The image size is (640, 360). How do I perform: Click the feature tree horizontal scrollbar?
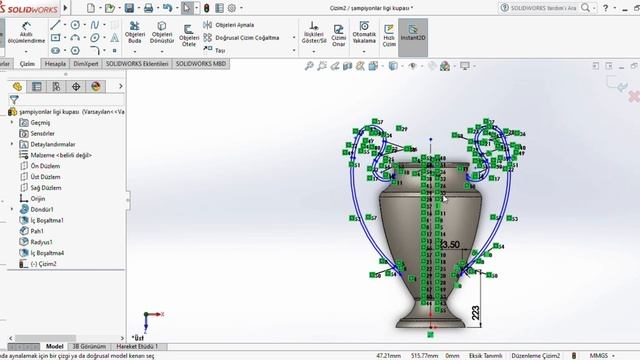[x=45, y=338]
